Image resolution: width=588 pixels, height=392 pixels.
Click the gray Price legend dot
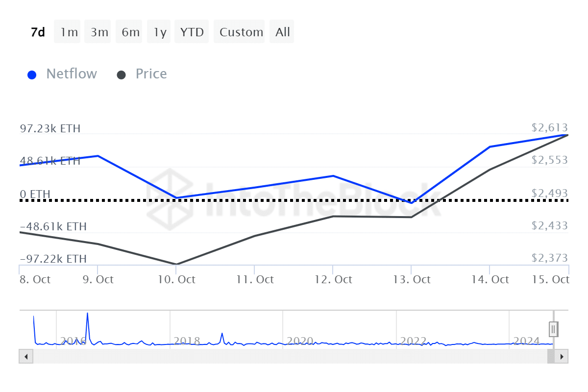(x=121, y=73)
